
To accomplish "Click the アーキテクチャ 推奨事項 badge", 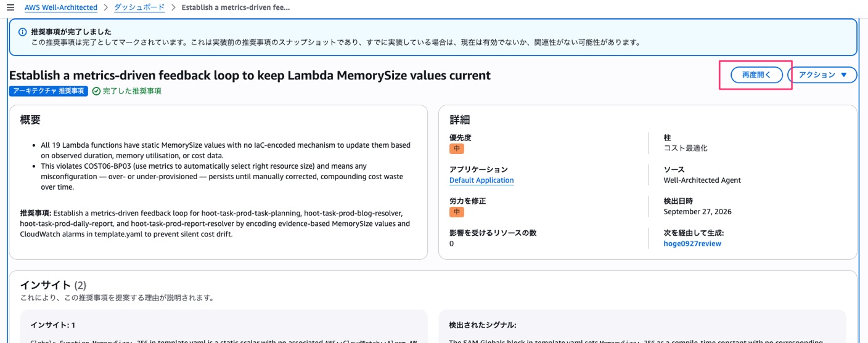I will 49,91.
